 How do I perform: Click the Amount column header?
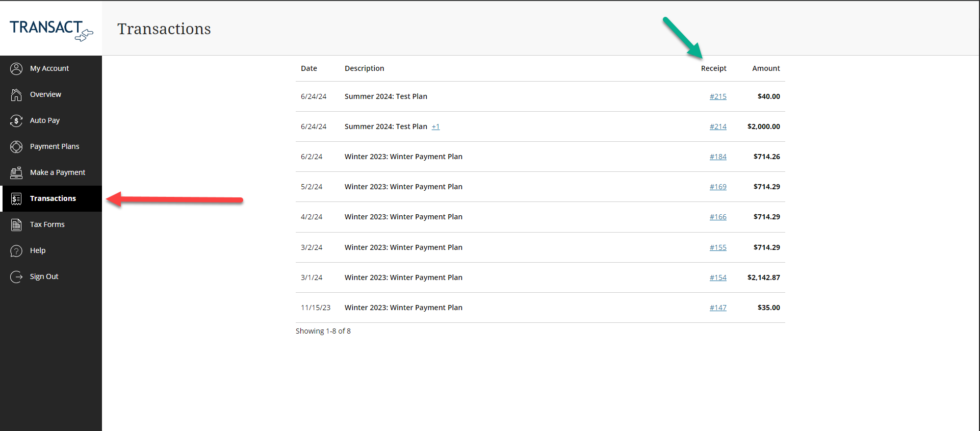click(766, 68)
